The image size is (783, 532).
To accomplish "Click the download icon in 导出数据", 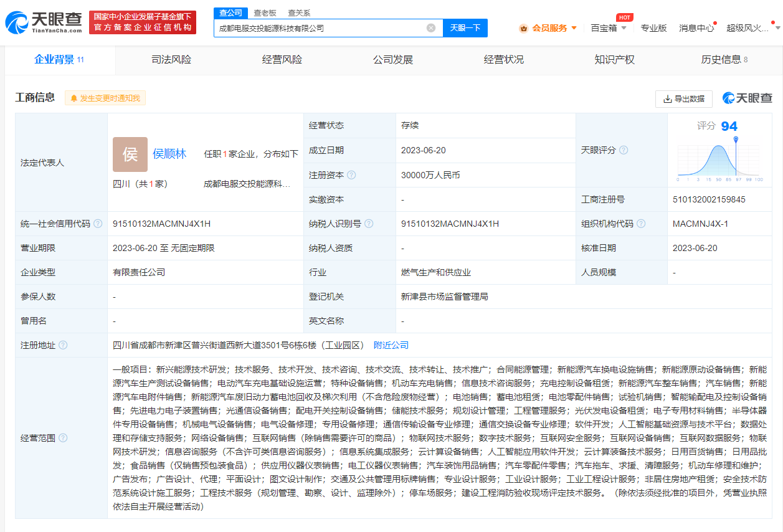I will [668, 98].
